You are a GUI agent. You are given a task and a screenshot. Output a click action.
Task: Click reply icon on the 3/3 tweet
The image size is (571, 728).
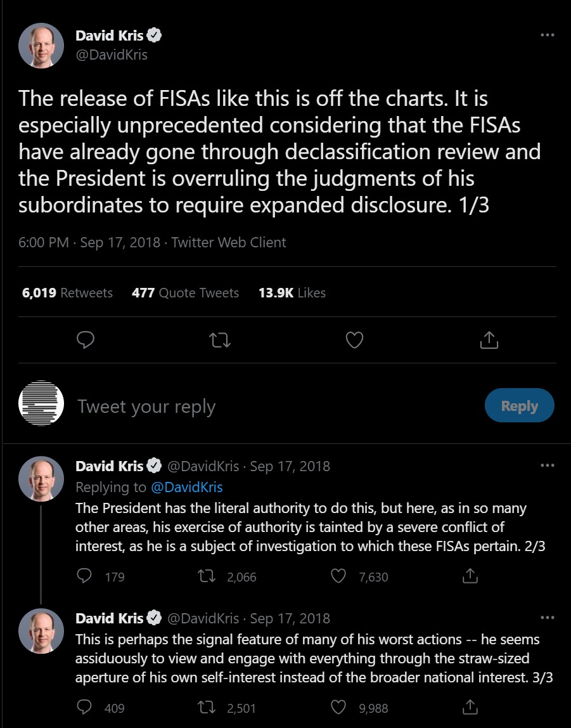[84, 707]
